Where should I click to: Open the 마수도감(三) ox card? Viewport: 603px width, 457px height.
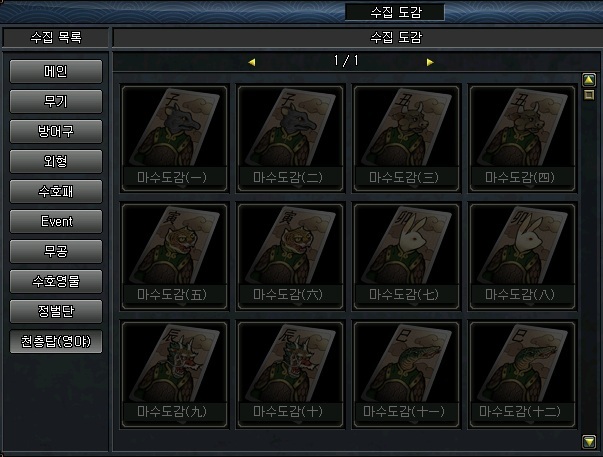[406, 138]
